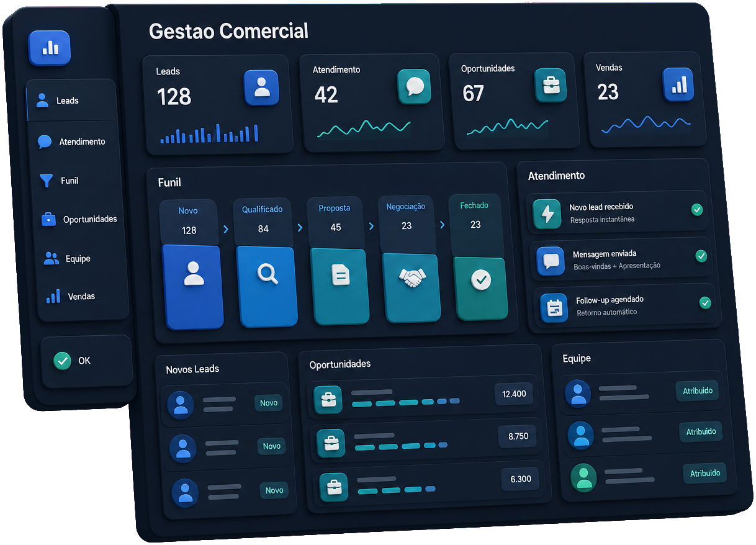Click the green team member avatar in Equipe
756x545 pixels.
583,478
